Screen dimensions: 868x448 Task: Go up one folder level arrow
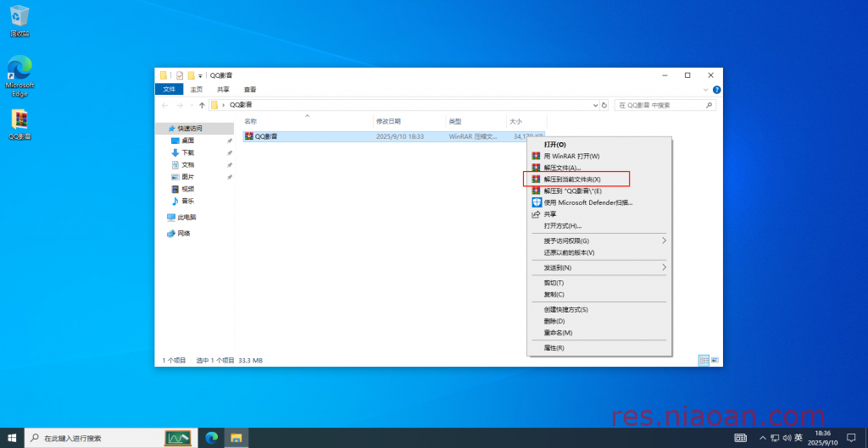[202, 105]
